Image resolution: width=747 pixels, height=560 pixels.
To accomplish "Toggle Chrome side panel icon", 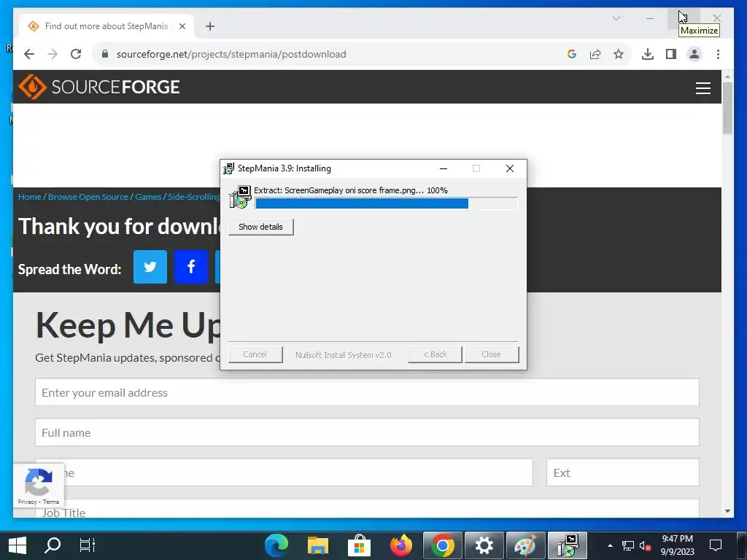I will (x=671, y=54).
